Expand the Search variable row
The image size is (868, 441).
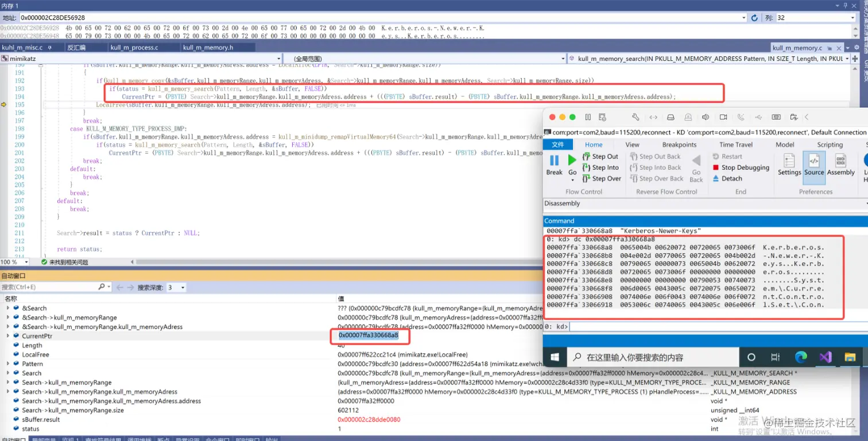[x=8, y=373]
